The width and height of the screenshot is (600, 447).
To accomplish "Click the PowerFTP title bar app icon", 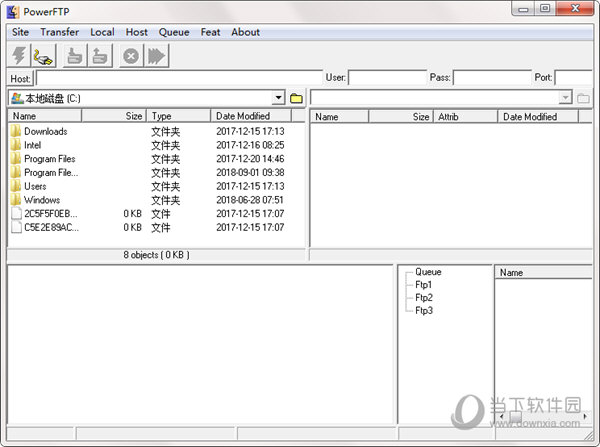I will 13,11.
